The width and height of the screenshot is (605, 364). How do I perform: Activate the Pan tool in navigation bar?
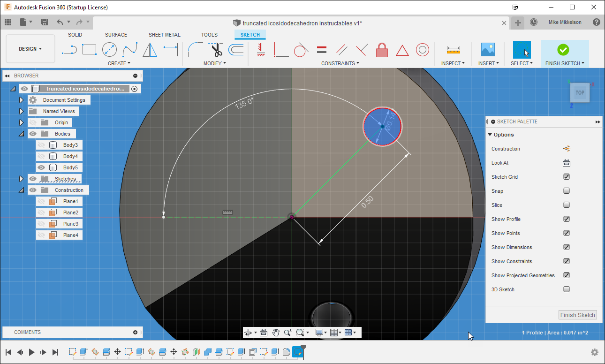(x=276, y=332)
